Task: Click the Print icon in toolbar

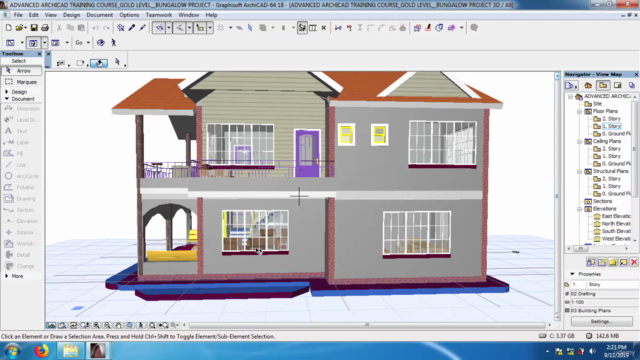Action: [45, 28]
